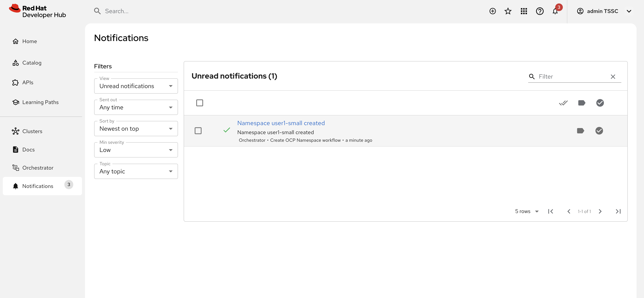Toggle the select-all notifications checkbox
644x298 pixels.
pos(200,103)
